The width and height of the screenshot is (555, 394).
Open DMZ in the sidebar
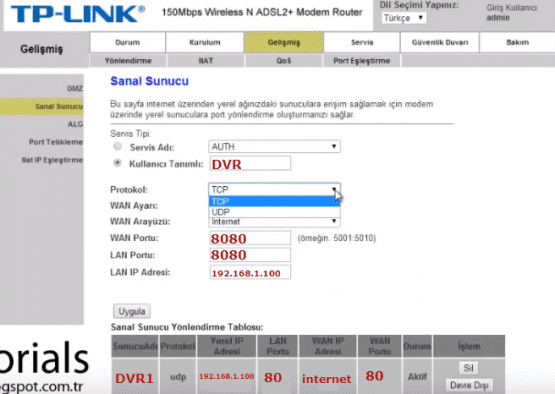(x=75, y=88)
